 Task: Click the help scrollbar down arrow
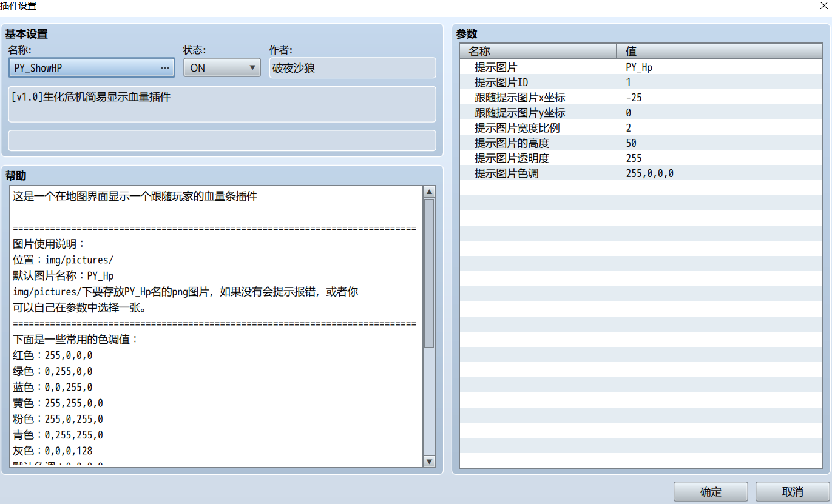coord(429,462)
